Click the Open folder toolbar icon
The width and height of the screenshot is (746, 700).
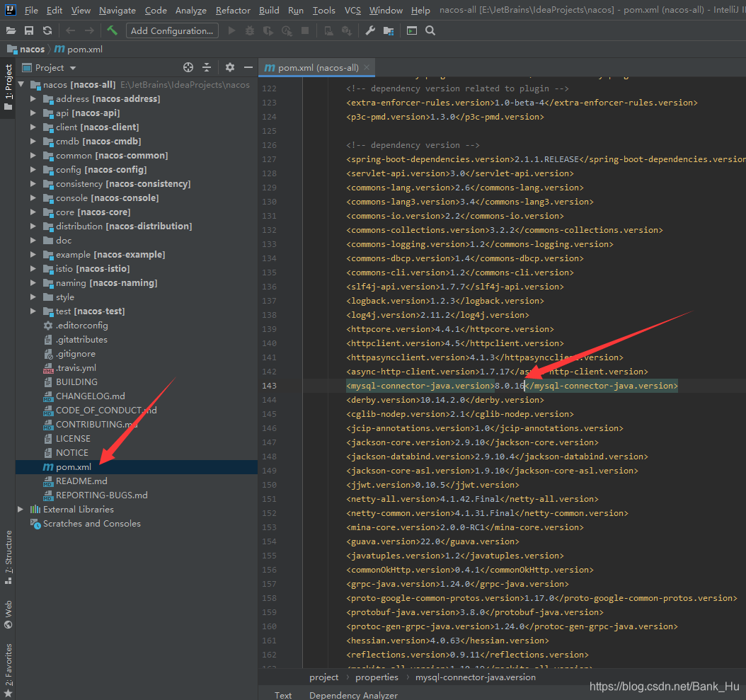[x=11, y=30]
